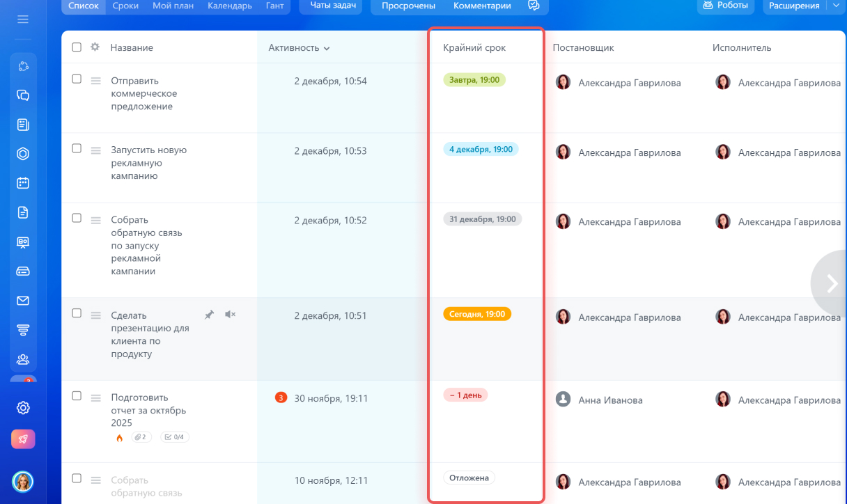Image resolution: width=847 pixels, height=504 pixels.
Task: Click the Роботы button
Action: 726,6
